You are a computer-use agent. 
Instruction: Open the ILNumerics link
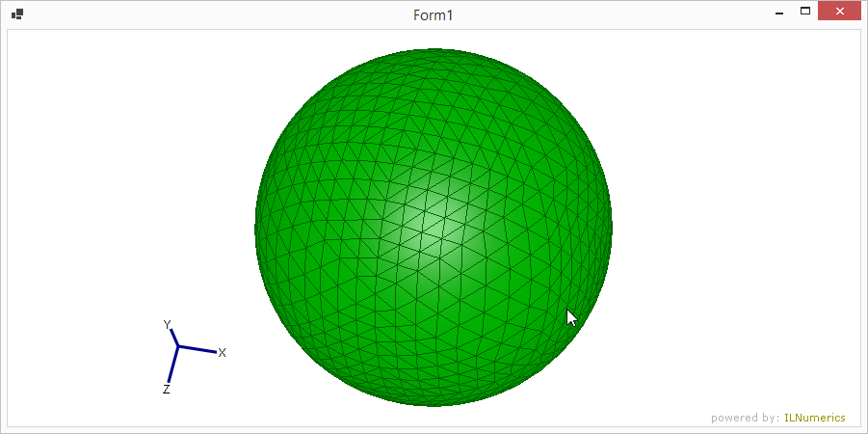click(815, 418)
